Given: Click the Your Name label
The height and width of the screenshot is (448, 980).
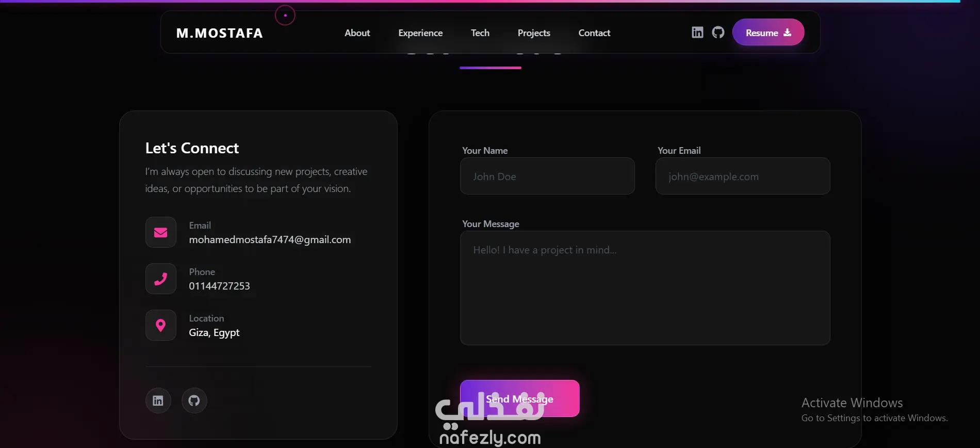Looking at the screenshot, I should click(485, 151).
